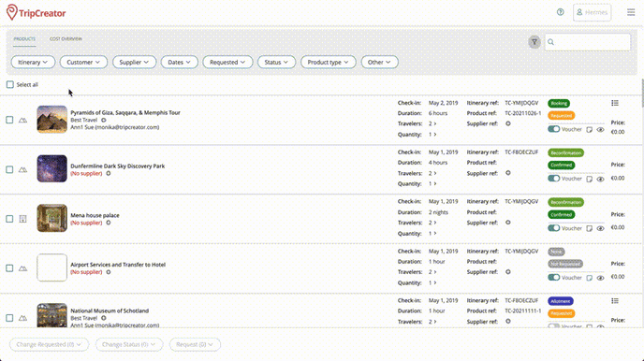Toggle eye visibility icon in Pyramids row
Viewport: 644px width, 361px height.
tap(600, 130)
